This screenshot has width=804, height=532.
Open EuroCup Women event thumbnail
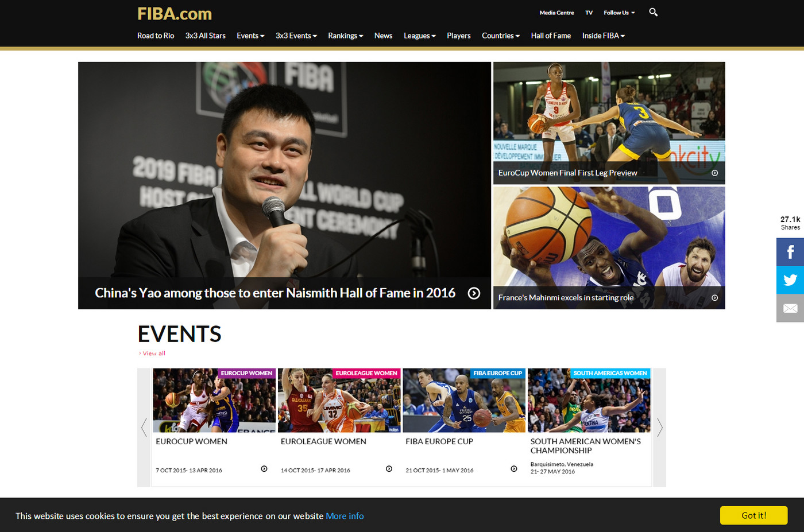pos(214,401)
